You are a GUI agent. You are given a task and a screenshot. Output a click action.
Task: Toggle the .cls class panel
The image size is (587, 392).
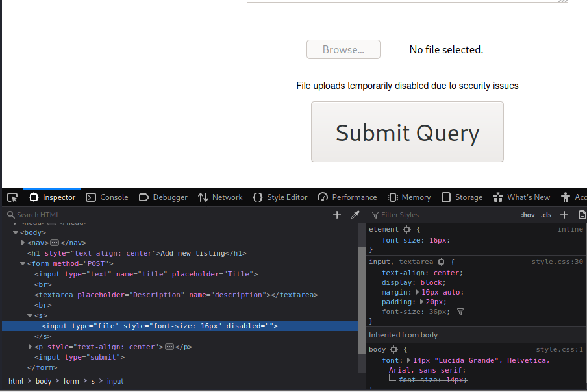coord(546,215)
